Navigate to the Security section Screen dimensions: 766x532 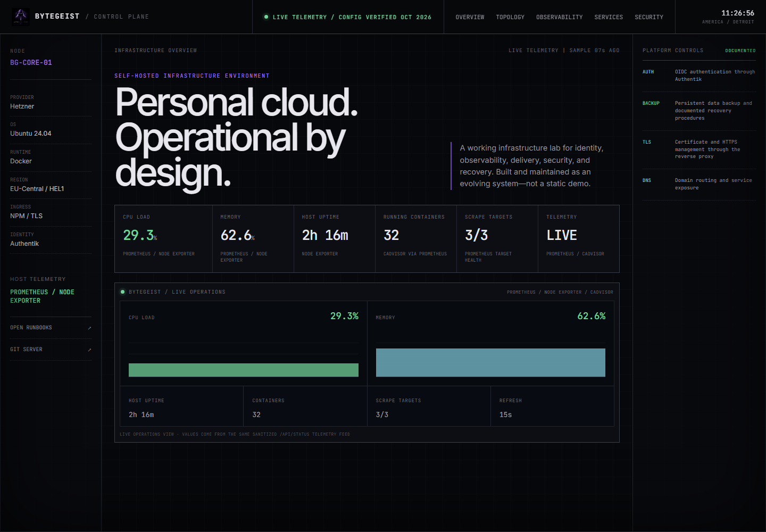coord(649,17)
